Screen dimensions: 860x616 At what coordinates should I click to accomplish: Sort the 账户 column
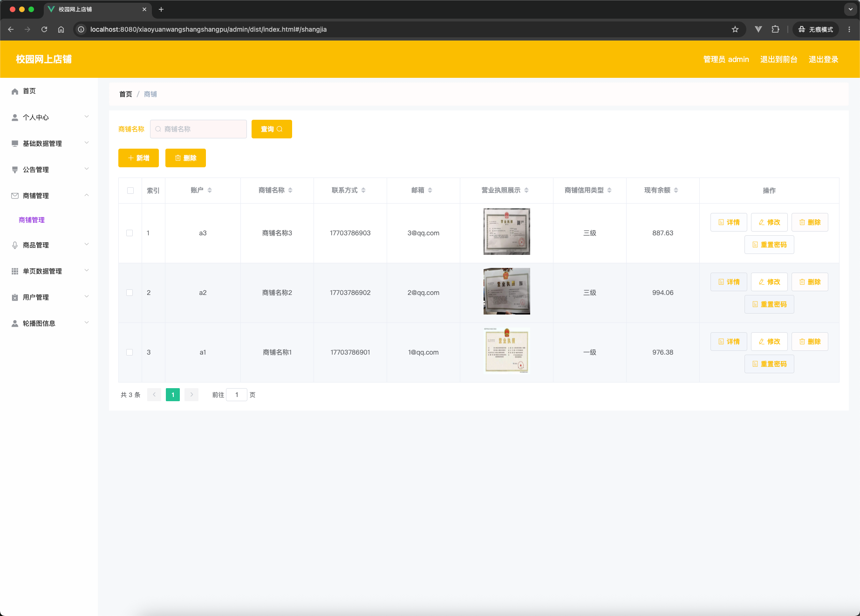[x=210, y=190]
